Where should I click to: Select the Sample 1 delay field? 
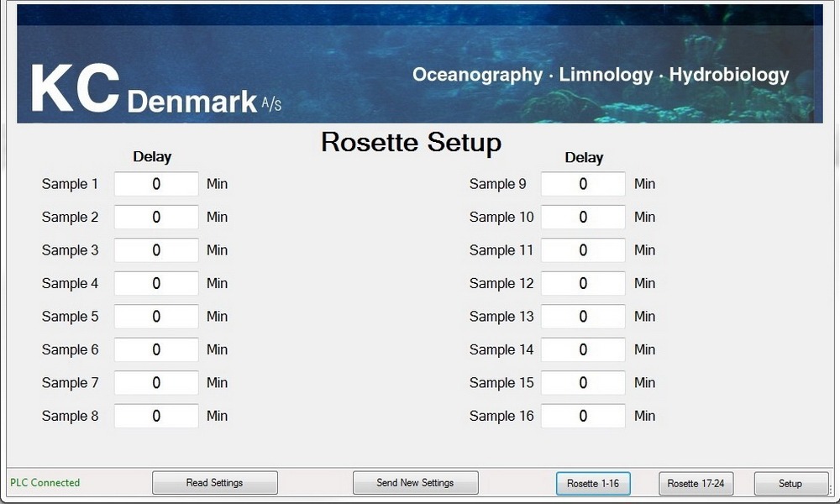click(155, 184)
